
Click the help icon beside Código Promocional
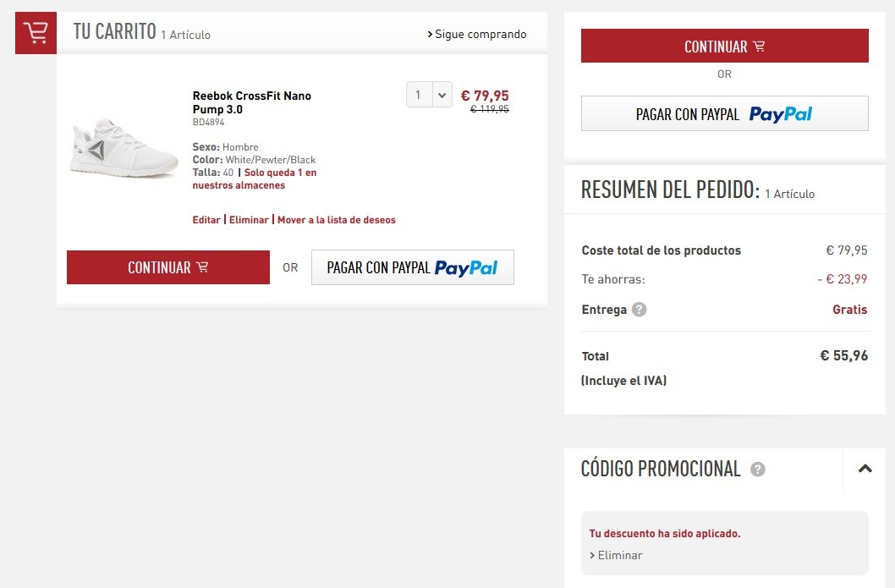click(x=757, y=470)
